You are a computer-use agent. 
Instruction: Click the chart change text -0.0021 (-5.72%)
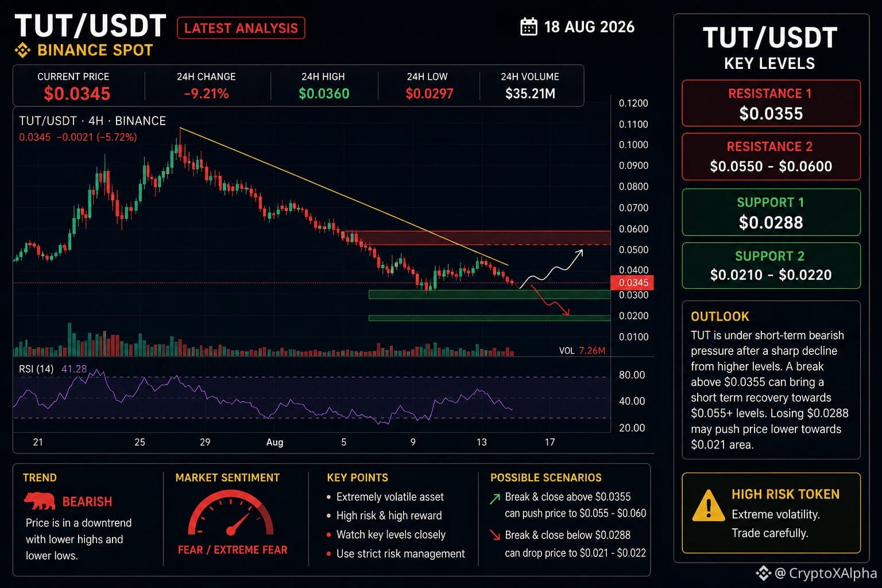pos(96,137)
